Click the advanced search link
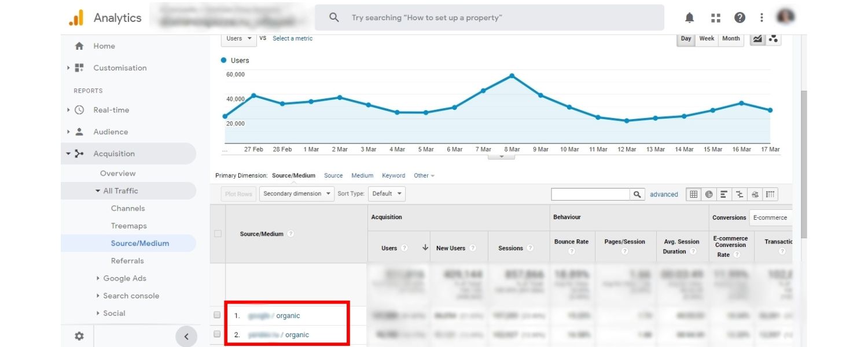 click(664, 194)
